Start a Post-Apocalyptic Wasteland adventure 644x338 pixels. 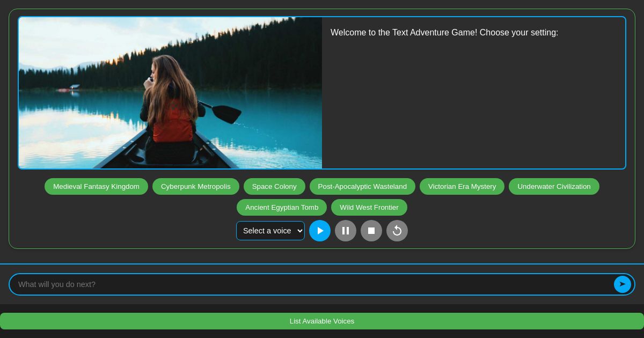pyautogui.click(x=362, y=186)
